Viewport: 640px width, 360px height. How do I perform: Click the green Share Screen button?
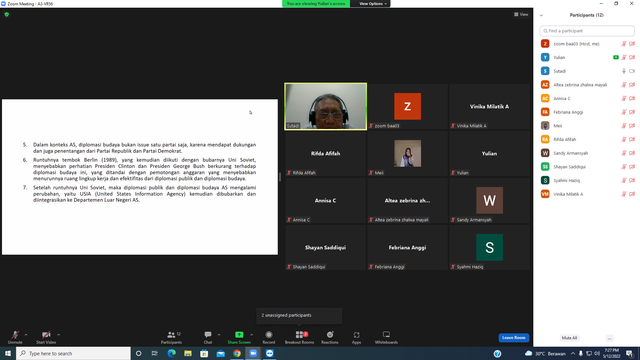[239, 337]
